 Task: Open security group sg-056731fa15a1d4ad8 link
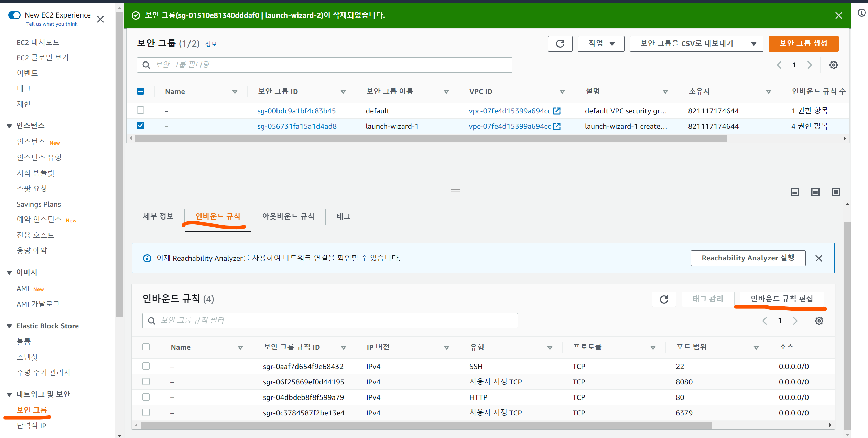click(x=297, y=126)
